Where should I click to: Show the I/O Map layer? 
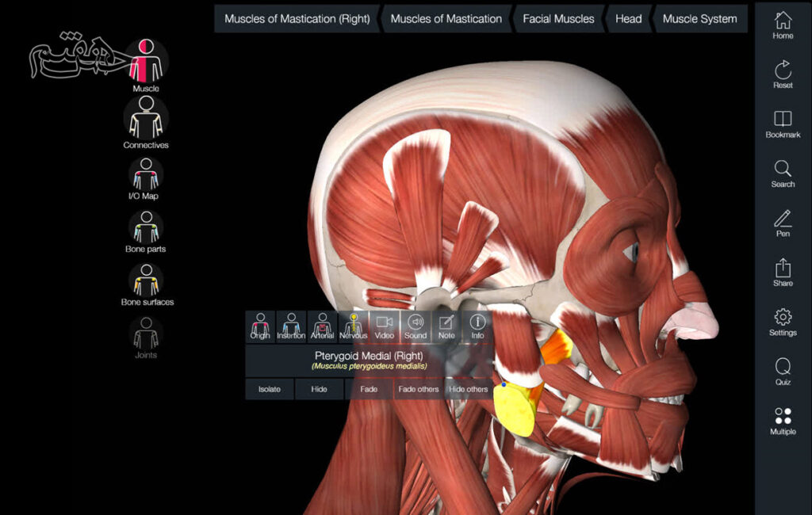[146, 174]
